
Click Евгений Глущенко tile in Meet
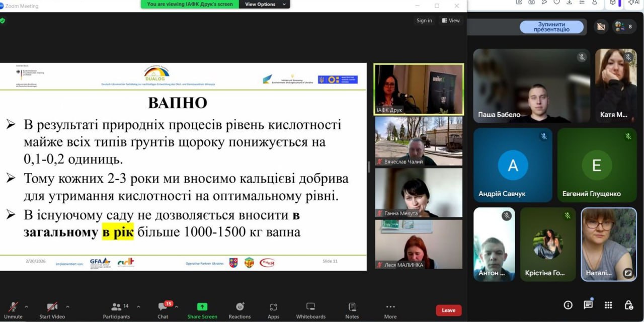coord(597,165)
